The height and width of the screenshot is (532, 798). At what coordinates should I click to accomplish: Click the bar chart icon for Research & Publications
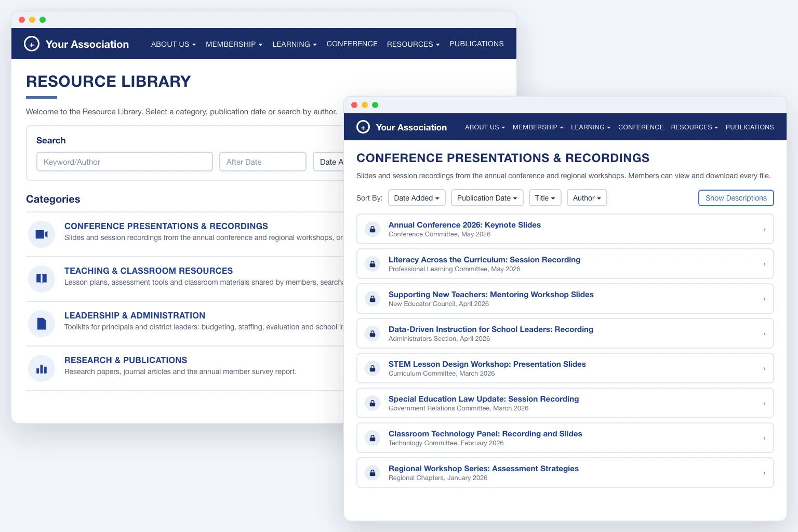pyautogui.click(x=42, y=368)
